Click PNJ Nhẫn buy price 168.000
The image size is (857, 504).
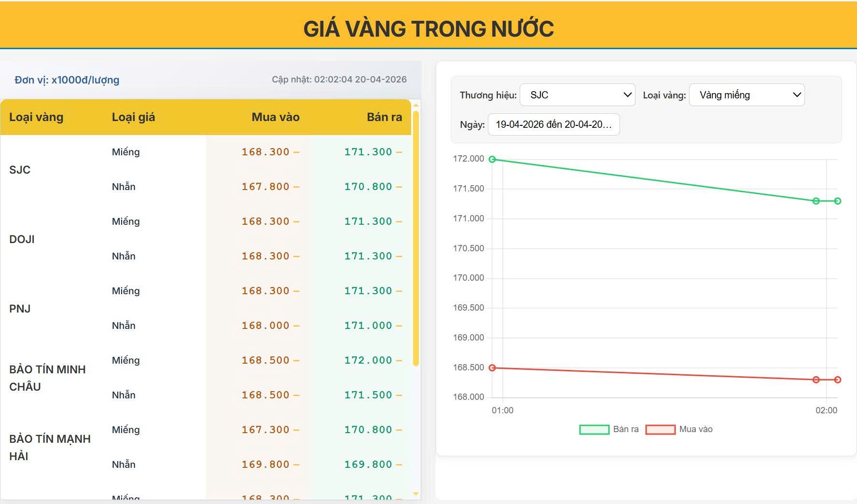pos(265,326)
